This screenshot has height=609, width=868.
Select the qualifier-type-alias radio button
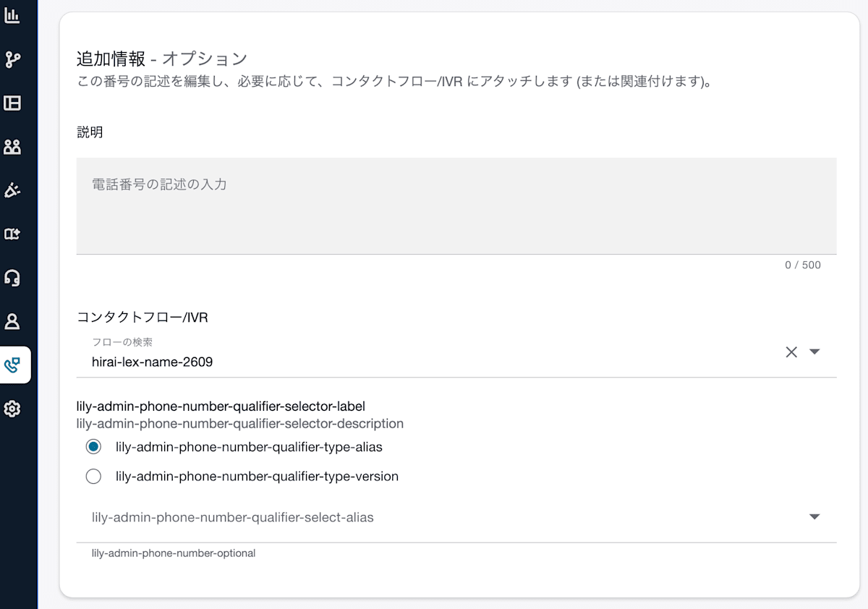pyautogui.click(x=93, y=447)
